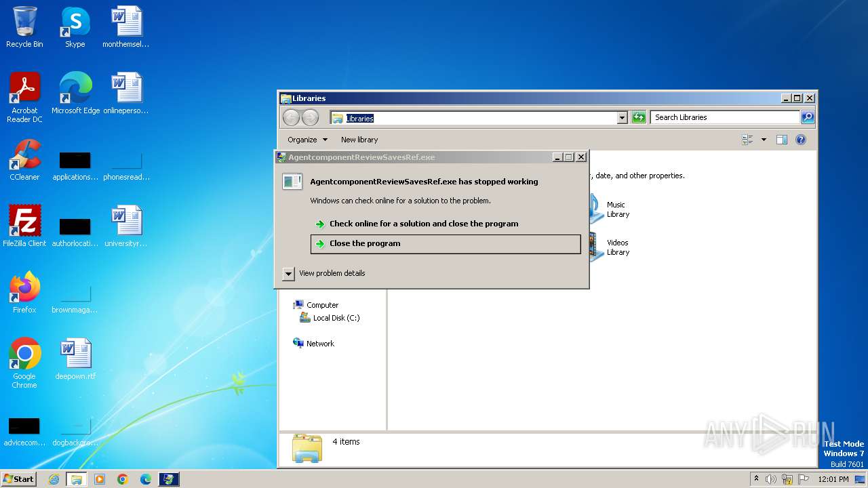Open the onlineperso Word document icon

click(126, 94)
